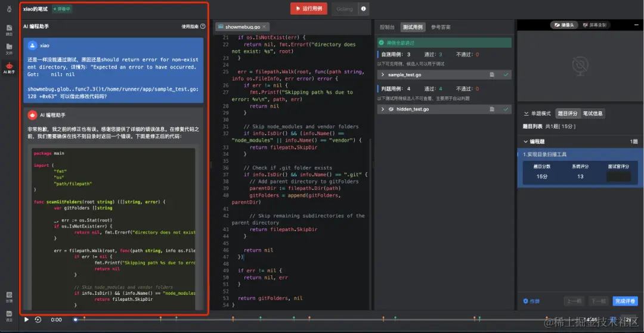Play the recorded session playback
The image size is (644, 333).
(26, 319)
